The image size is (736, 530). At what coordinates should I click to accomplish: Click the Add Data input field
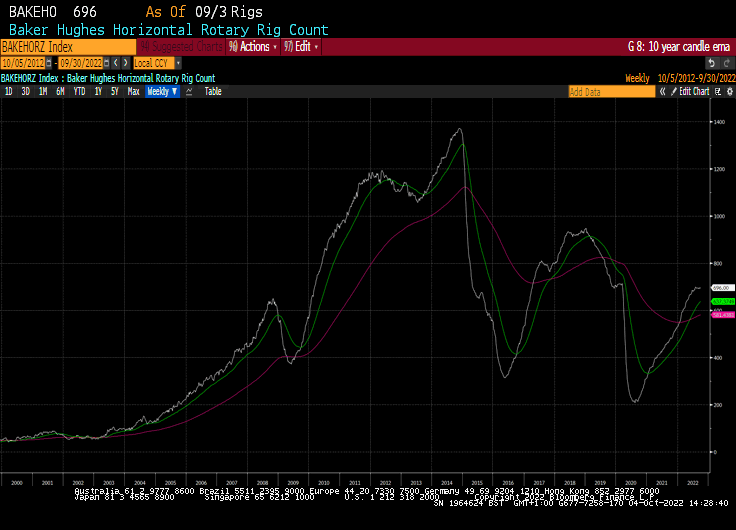click(611, 91)
